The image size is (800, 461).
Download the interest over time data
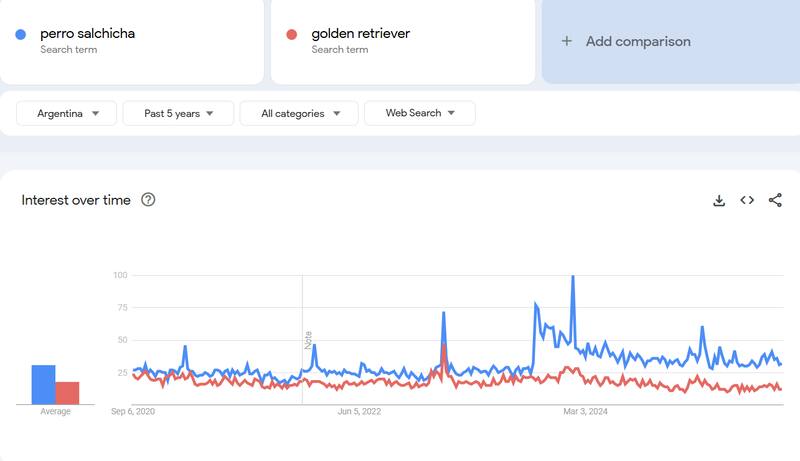[718, 200]
